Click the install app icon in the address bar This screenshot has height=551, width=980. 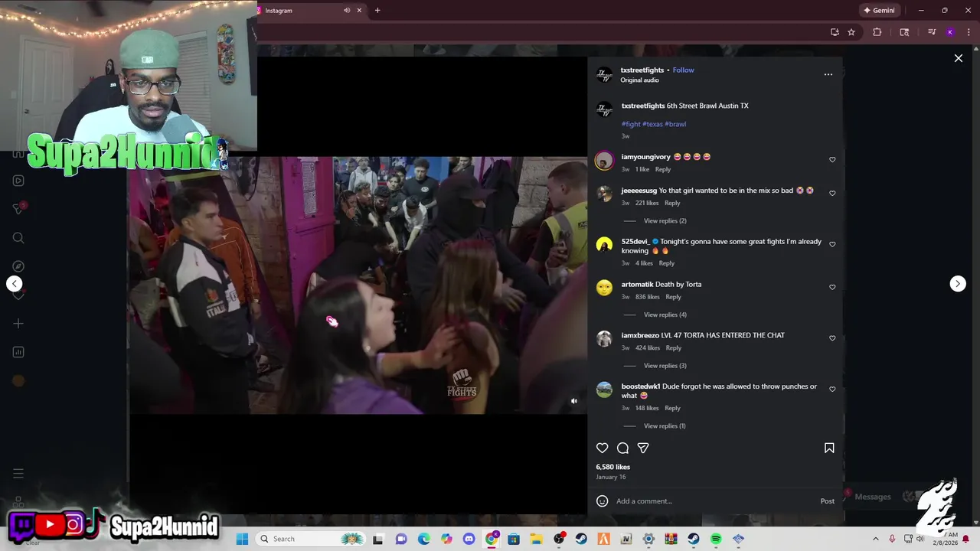pos(835,32)
